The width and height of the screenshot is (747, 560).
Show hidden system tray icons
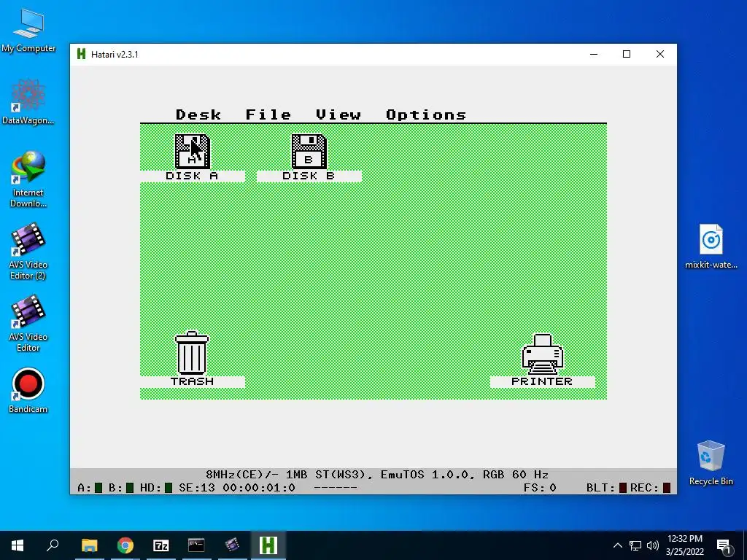[x=617, y=545]
